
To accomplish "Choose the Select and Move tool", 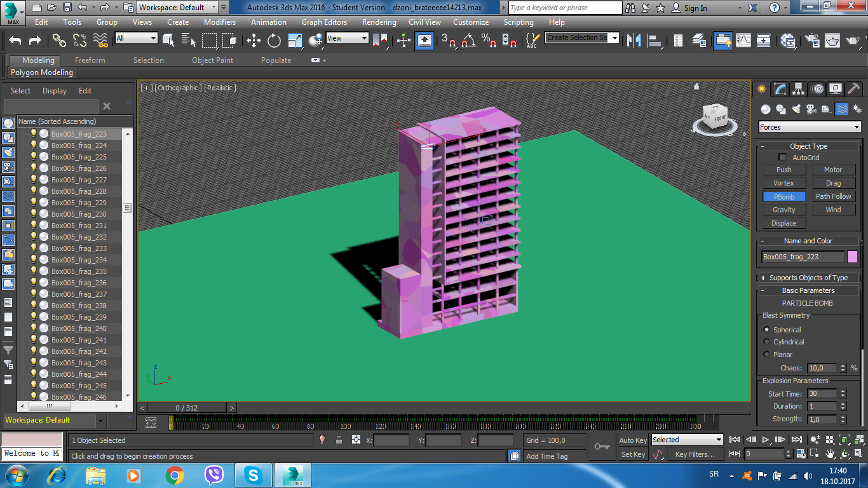I will [254, 41].
